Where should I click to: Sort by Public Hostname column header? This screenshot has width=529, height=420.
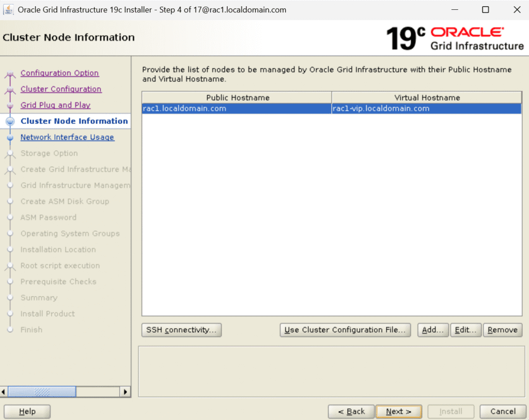tap(237, 98)
